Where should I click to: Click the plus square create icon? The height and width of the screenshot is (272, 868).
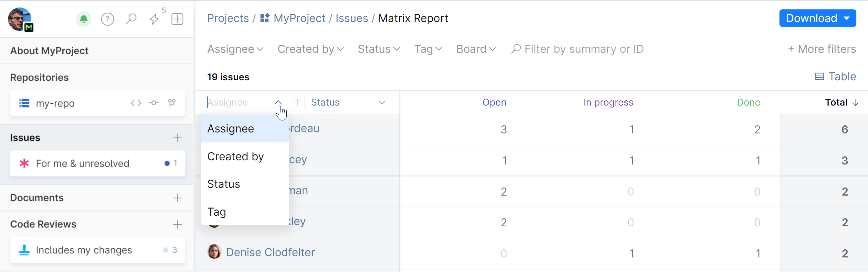coord(177,19)
